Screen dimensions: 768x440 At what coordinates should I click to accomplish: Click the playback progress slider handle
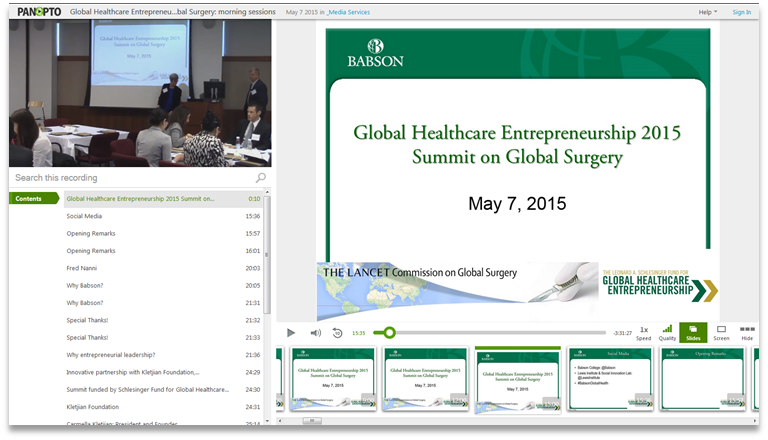390,333
